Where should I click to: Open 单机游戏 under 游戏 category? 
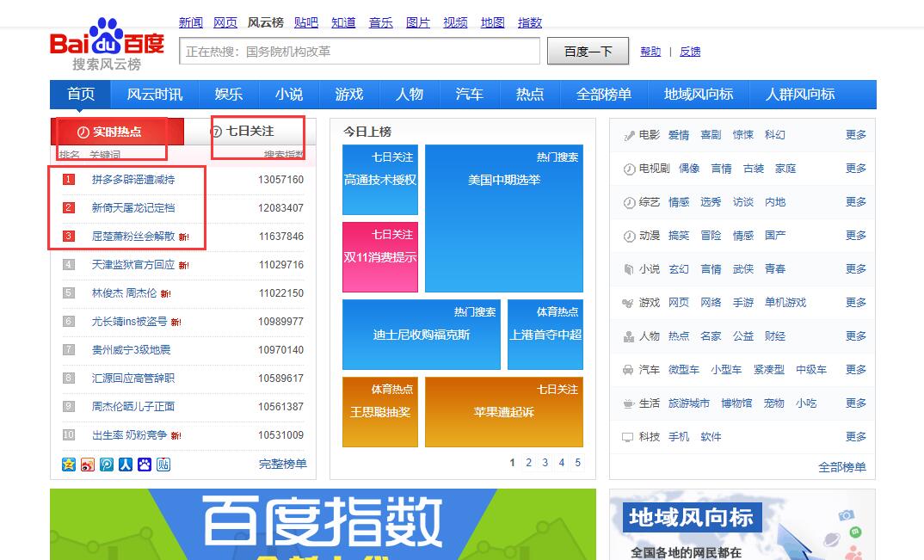click(785, 303)
